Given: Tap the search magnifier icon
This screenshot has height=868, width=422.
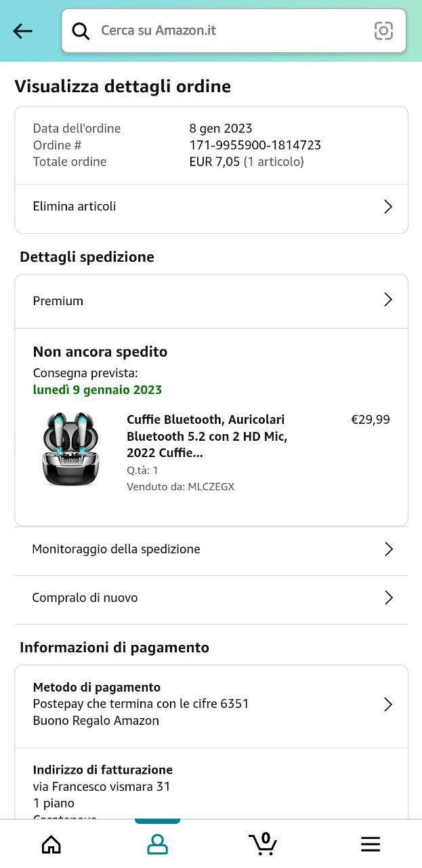Looking at the screenshot, I should (81, 31).
